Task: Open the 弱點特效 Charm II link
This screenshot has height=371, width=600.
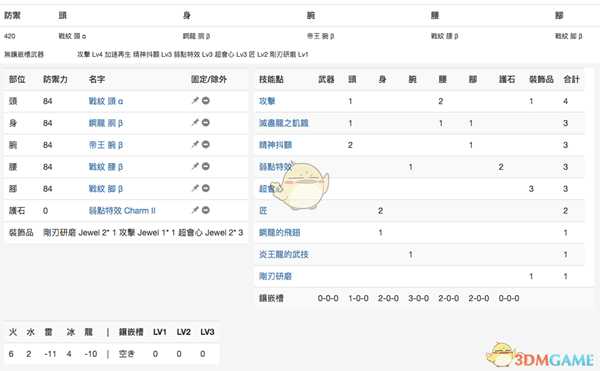Action: pos(122,210)
